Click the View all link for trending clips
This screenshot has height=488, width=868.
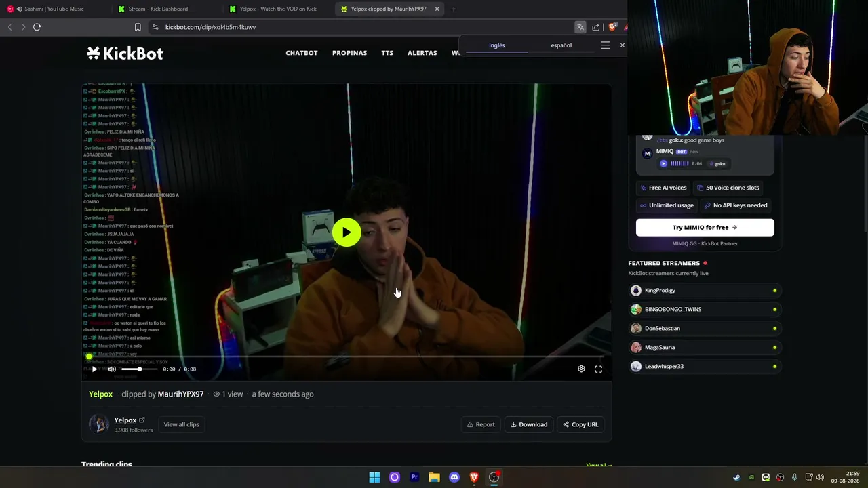pos(599,465)
